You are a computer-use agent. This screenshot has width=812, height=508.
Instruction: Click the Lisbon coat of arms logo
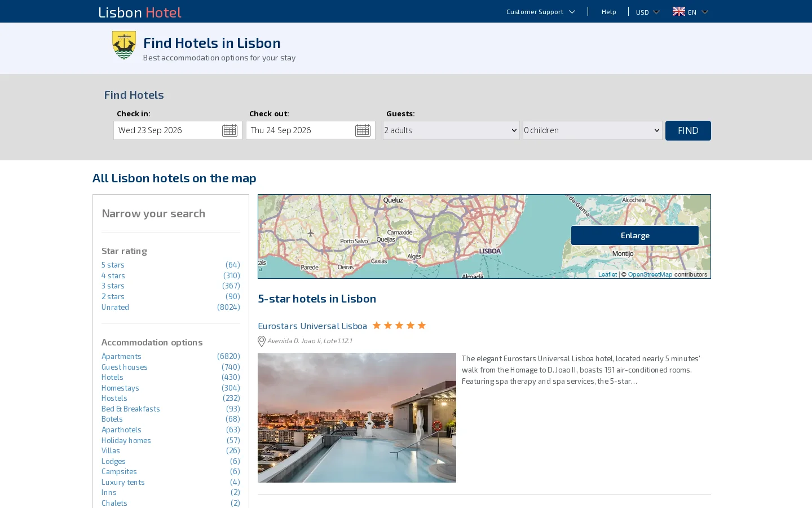124,45
